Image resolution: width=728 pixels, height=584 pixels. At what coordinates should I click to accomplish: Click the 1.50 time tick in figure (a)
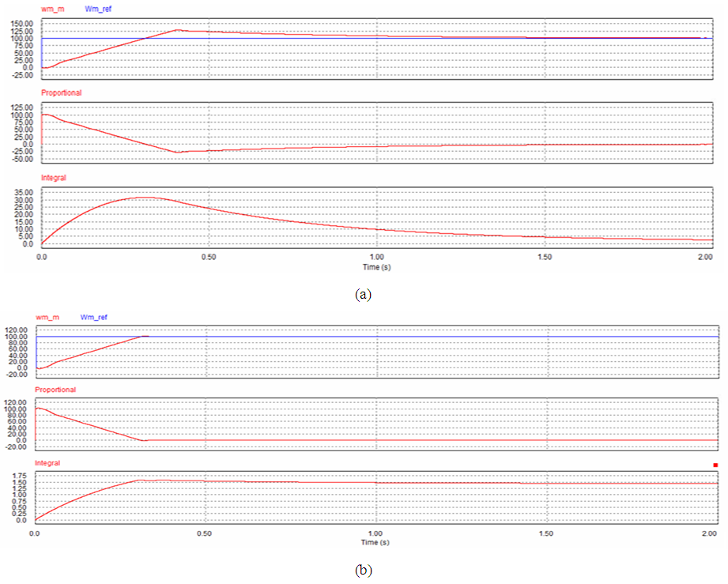[x=544, y=258]
